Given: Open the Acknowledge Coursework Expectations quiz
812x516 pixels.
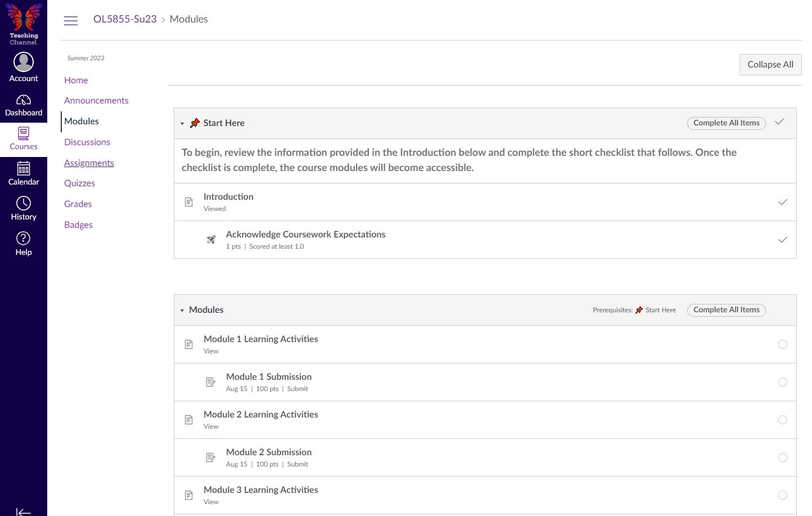Looking at the screenshot, I should tap(305, 234).
